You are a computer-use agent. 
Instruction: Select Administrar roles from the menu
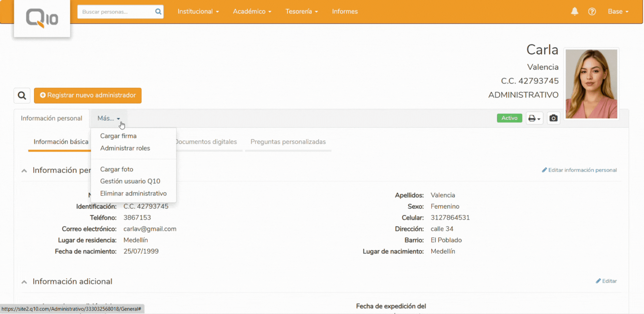125,148
